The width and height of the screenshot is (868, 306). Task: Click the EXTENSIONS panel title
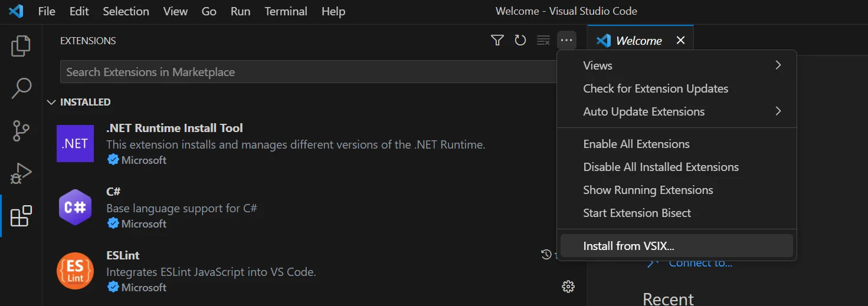[x=88, y=41]
